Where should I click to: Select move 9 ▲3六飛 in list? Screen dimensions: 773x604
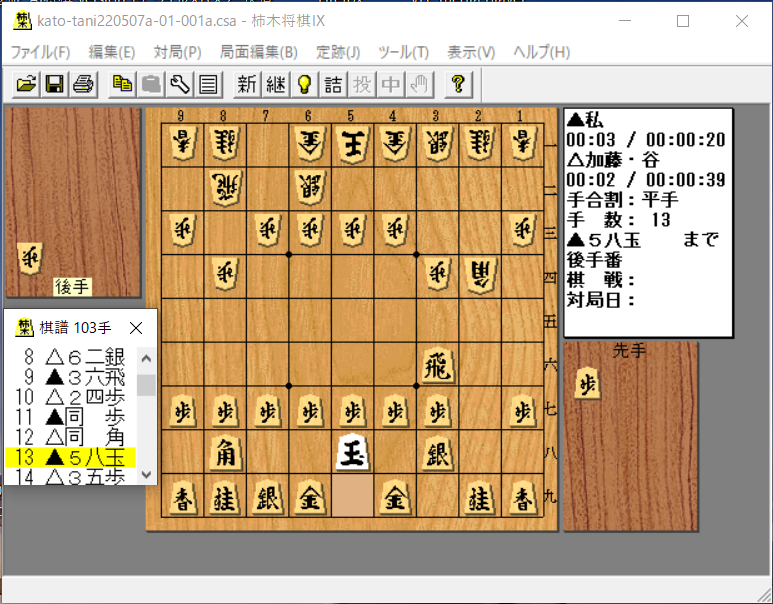(x=70, y=377)
